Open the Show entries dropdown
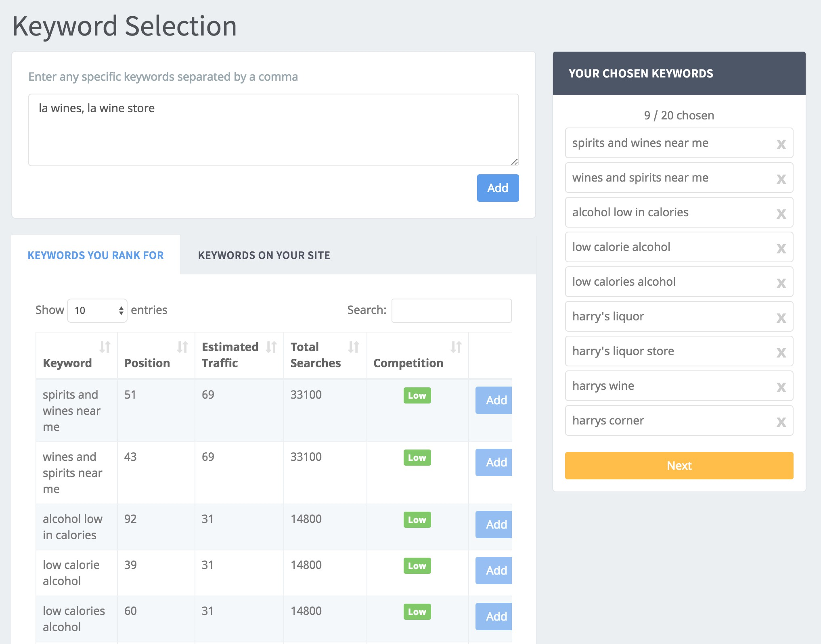The image size is (821, 644). 97,310
